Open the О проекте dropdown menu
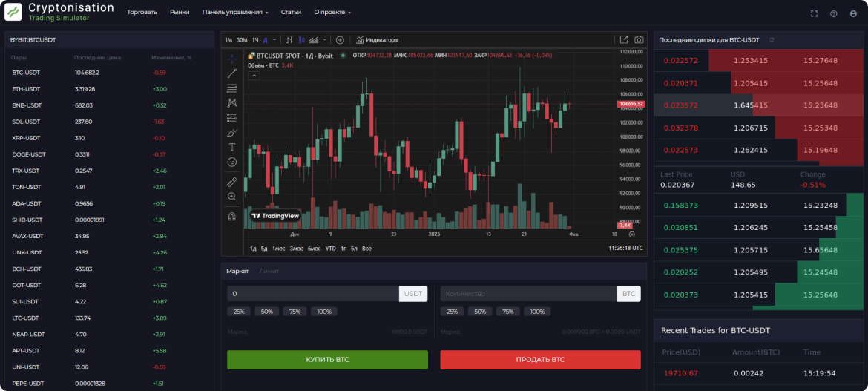 (x=332, y=13)
